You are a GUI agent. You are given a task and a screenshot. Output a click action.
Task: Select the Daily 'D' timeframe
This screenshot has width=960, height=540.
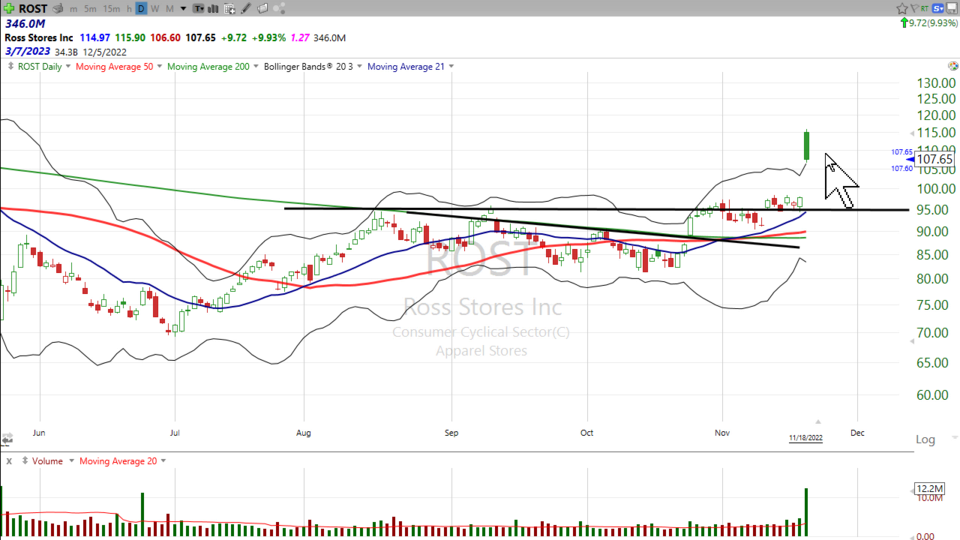pos(141,9)
